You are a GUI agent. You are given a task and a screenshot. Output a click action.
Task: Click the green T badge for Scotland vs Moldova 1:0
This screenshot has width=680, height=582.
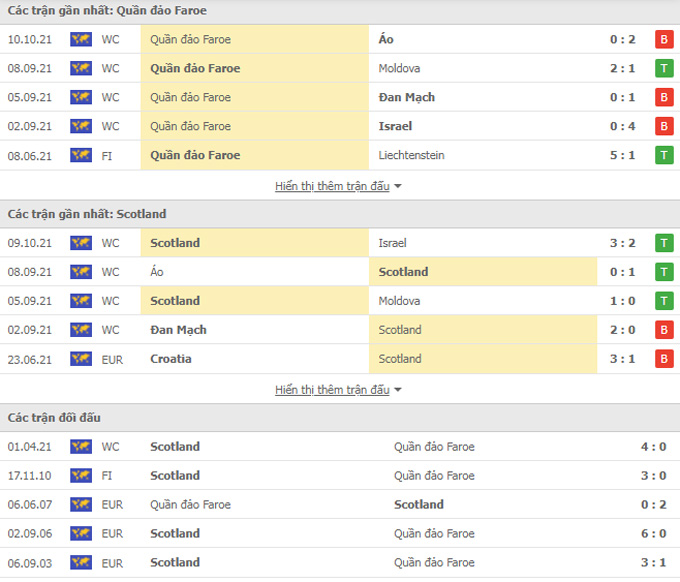click(x=663, y=301)
